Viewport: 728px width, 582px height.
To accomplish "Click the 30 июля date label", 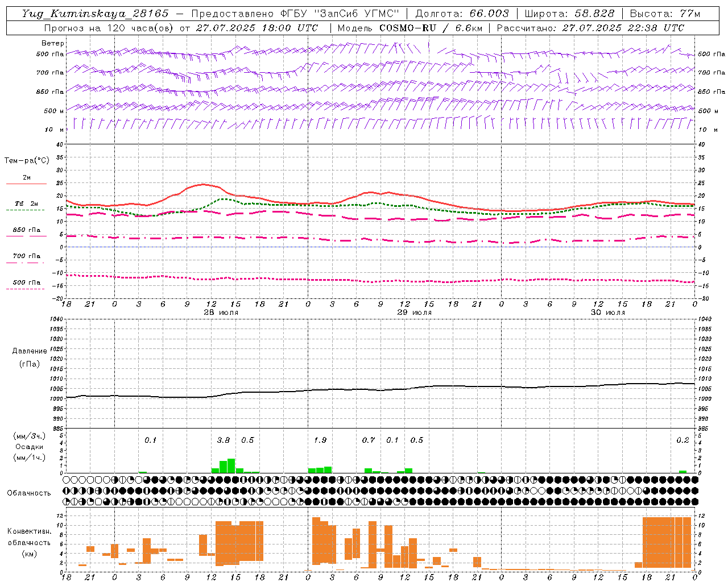I will [x=607, y=313].
